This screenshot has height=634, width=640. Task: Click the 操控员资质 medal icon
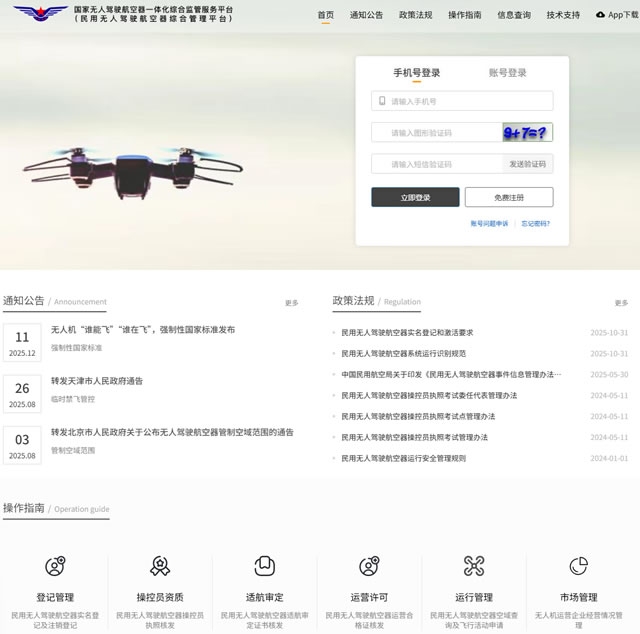[160, 566]
